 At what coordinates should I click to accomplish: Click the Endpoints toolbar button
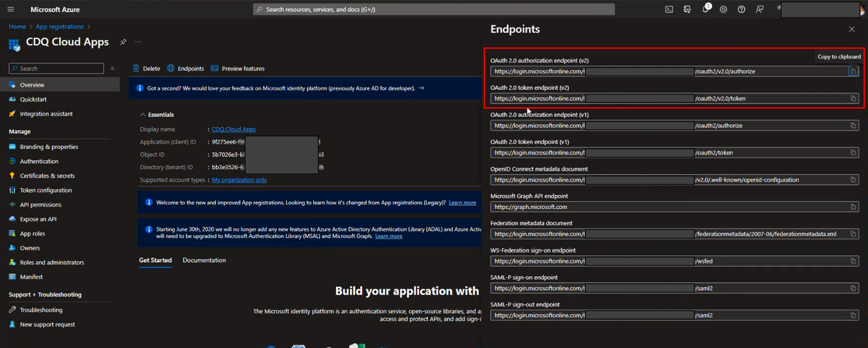(186, 68)
